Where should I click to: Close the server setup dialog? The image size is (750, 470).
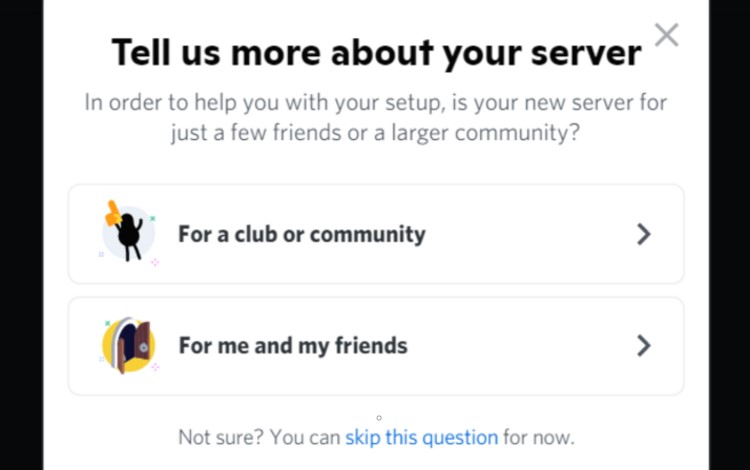[666, 35]
